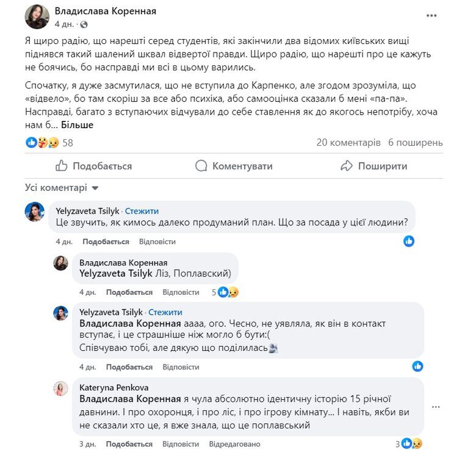Expand post text with Більше

76,124
